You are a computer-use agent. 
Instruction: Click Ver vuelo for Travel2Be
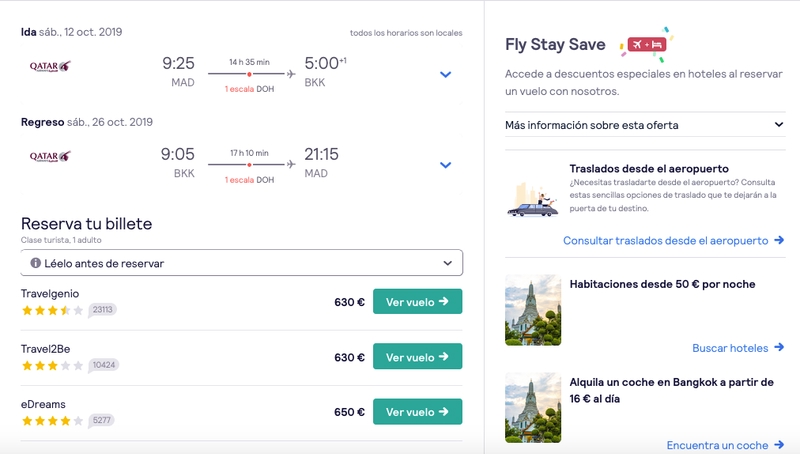(417, 357)
